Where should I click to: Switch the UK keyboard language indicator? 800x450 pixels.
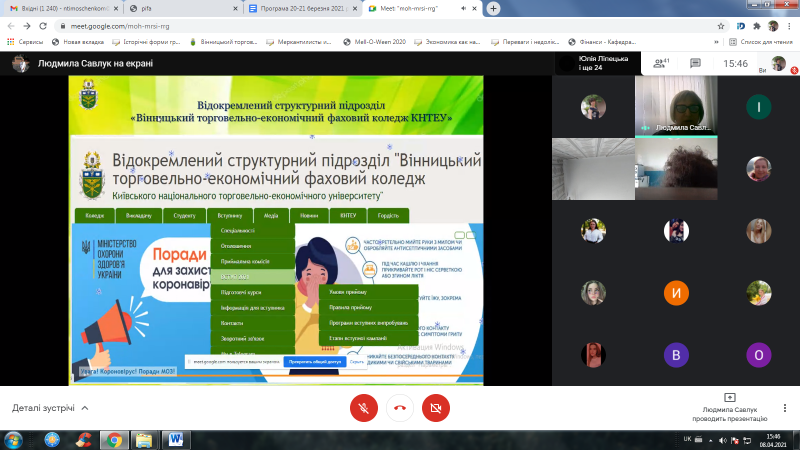pyautogui.click(x=687, y=439)
